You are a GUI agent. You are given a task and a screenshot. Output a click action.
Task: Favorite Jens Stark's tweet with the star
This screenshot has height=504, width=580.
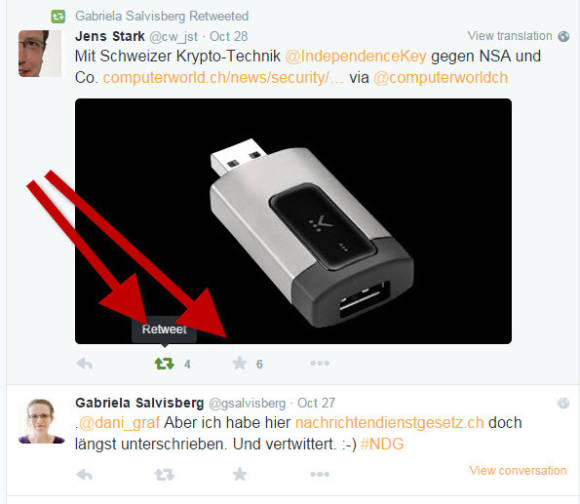pos(240,363)
